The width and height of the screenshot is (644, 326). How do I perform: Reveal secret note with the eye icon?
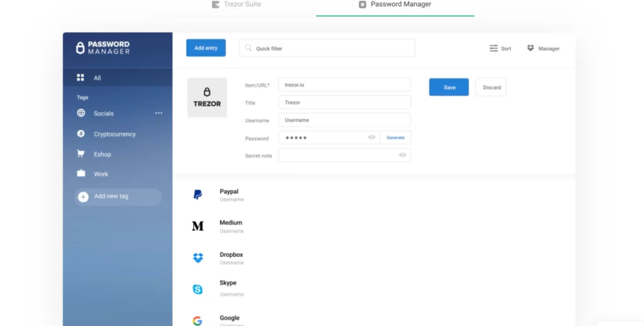402,155
